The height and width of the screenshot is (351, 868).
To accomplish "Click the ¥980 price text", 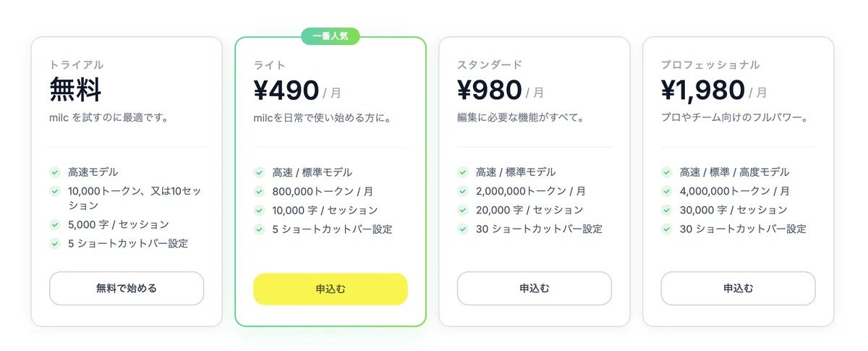I will [490, 90].
